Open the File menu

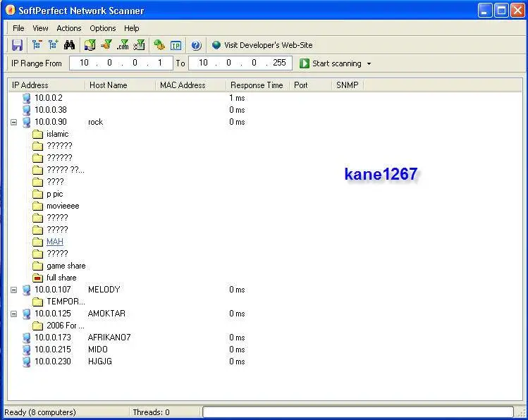tap(18, 28)
